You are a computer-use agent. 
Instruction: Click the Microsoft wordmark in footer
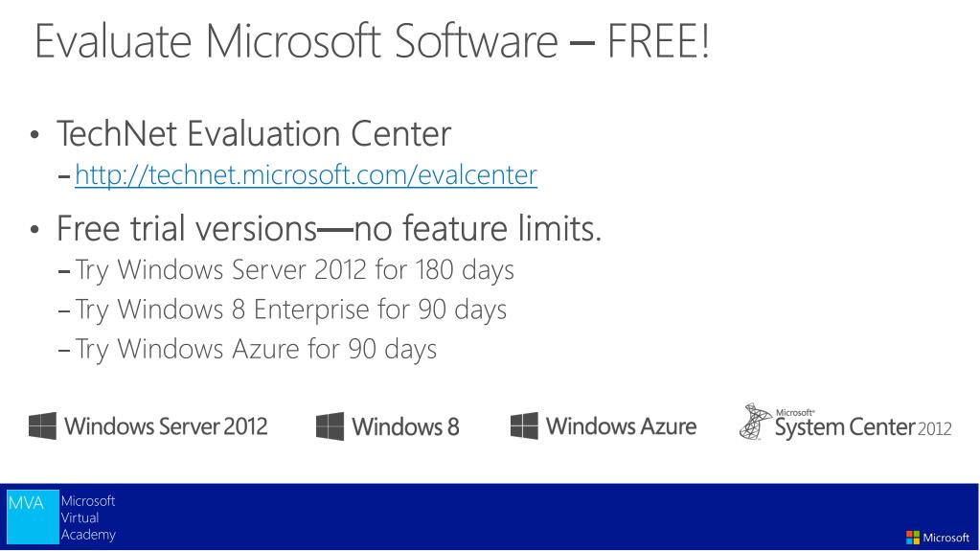pyautogui.click(x=946, y=538)
